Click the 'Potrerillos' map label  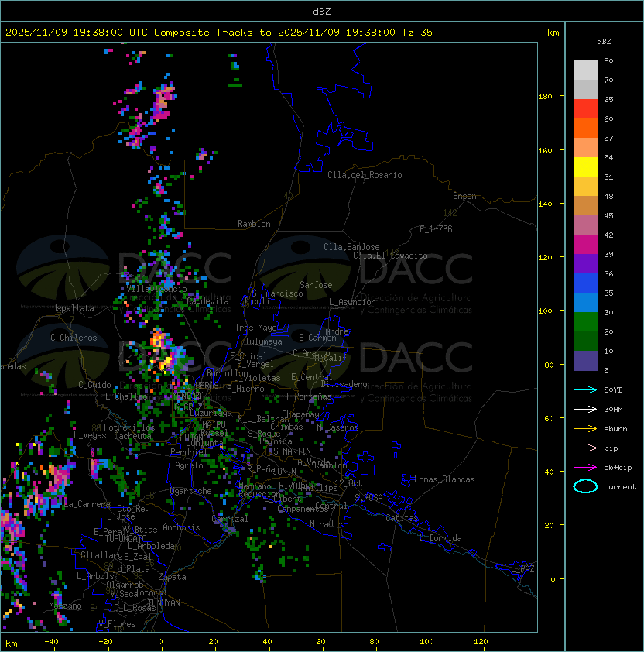129,427
